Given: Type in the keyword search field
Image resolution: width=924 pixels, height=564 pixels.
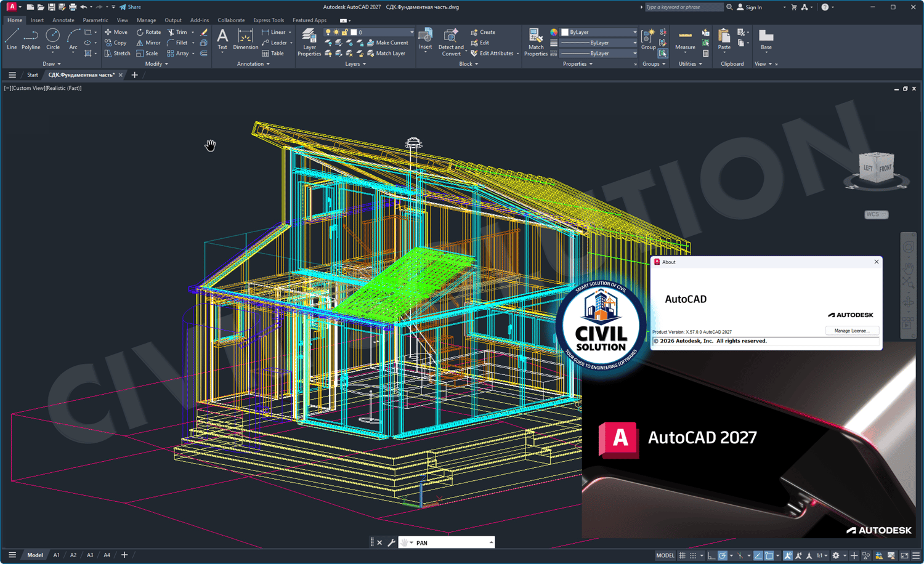Looking at the screenshot, I should click(x=683, y=7).
